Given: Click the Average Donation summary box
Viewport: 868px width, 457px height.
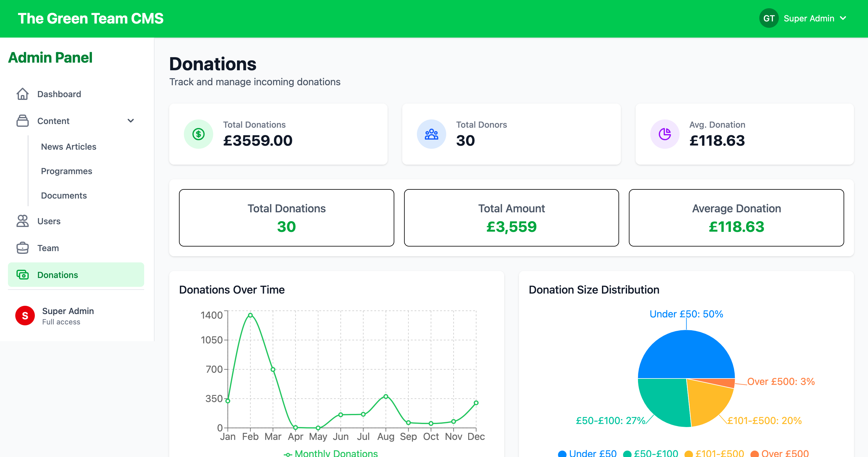Looking at the screenshot, I should (736, 218).
